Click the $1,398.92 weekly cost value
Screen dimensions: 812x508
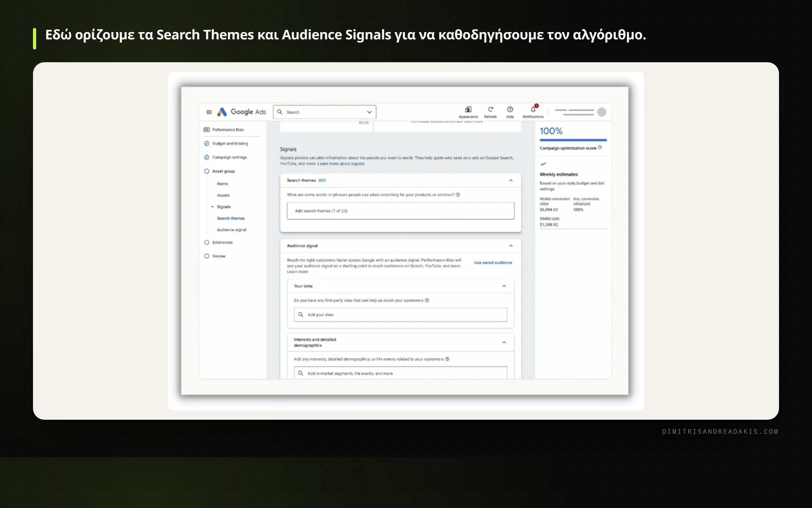(549, 225)
